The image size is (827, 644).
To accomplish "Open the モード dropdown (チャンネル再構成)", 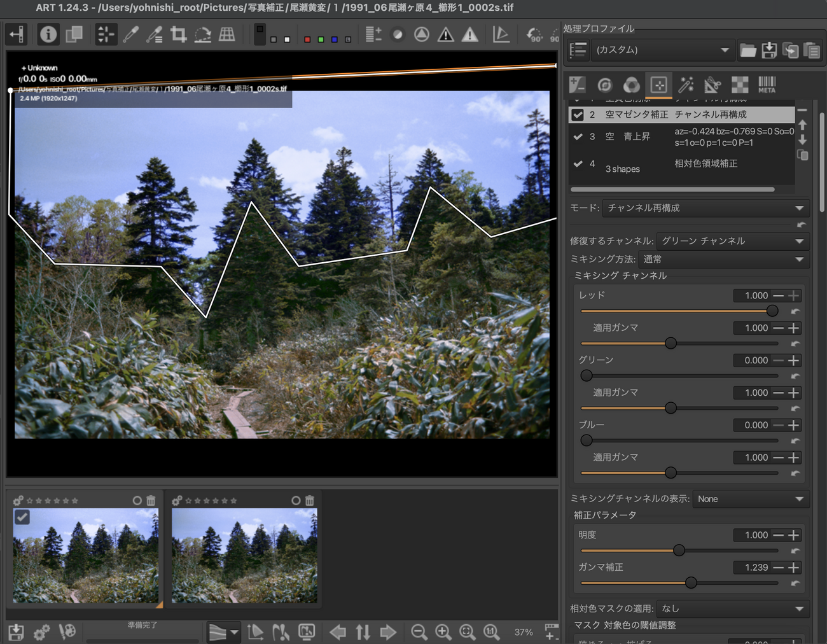I will click(704, 208).
